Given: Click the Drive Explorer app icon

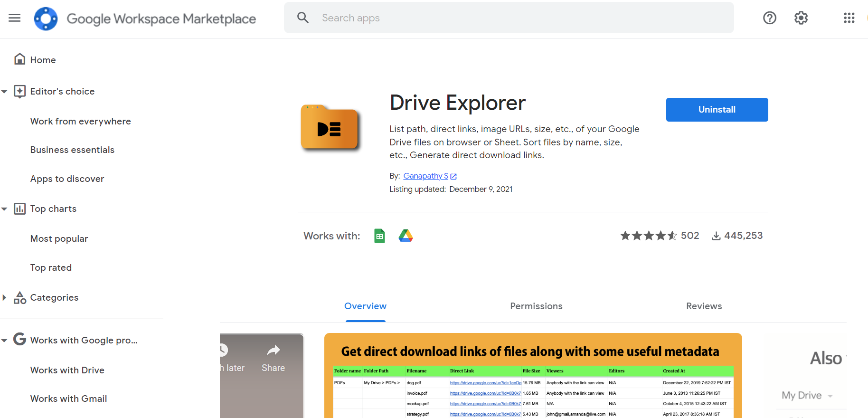Looking at the screenshot, I should pos(330,127).
